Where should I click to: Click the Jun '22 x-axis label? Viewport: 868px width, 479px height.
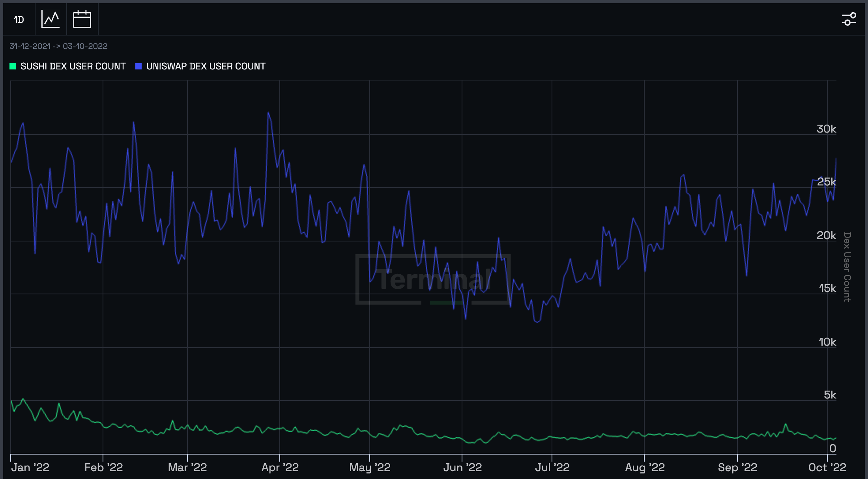click(x=462, y=468)
